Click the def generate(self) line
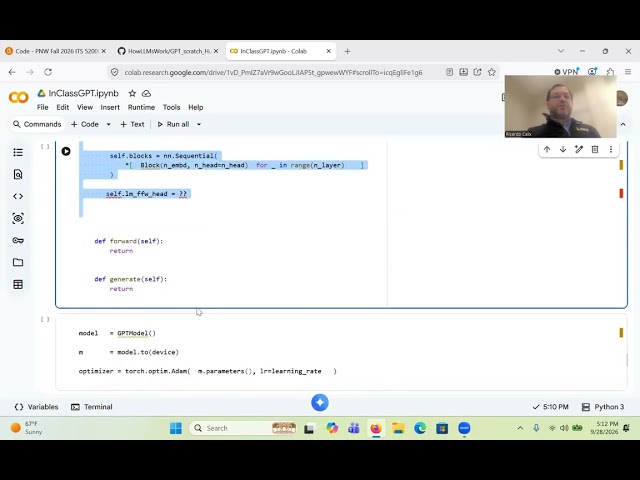 click(x=131, y=279)
